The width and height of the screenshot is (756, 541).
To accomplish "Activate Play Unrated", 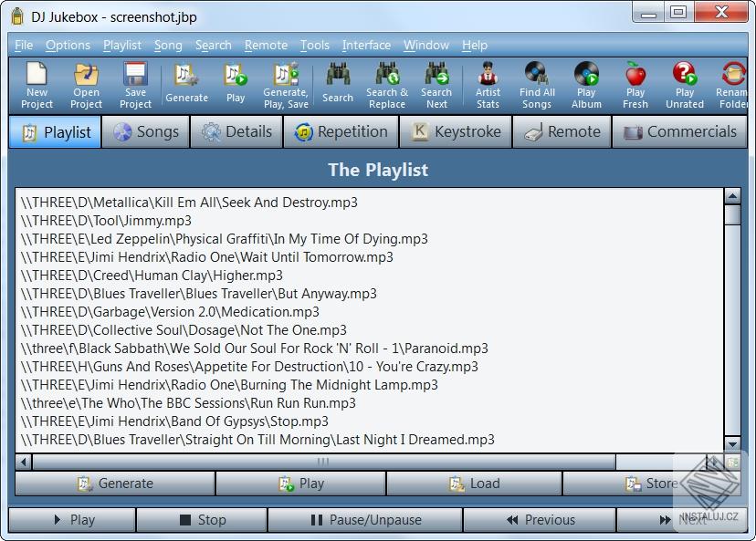I will coord(684,85).
